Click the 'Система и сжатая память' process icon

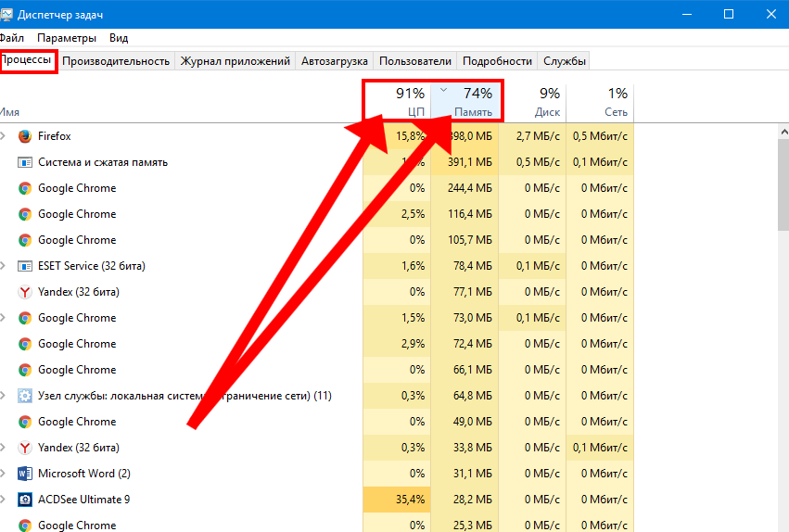tap(25, 162)
